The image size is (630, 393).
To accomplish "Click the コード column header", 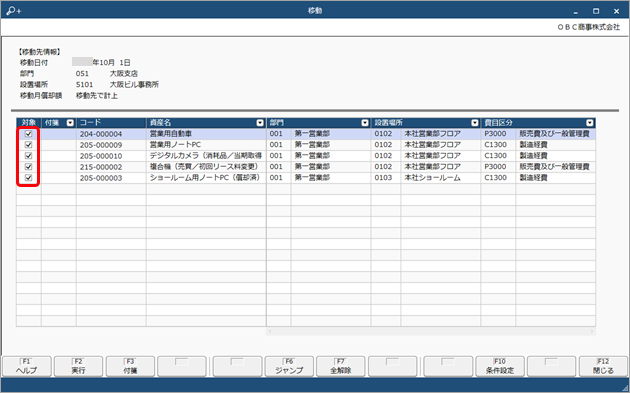I will pyautogui.click(x=111, y=123).
